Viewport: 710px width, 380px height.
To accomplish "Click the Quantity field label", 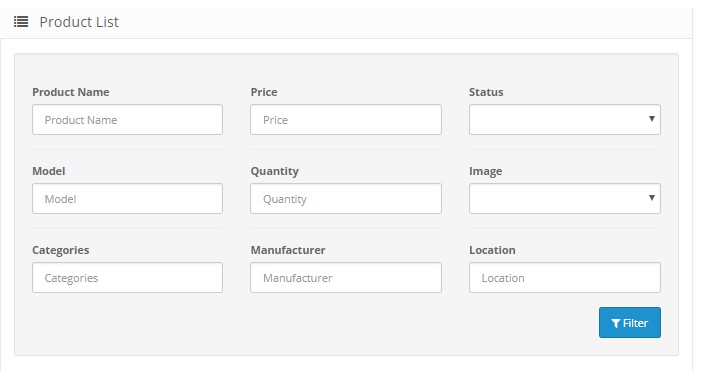I will [275, 172].
